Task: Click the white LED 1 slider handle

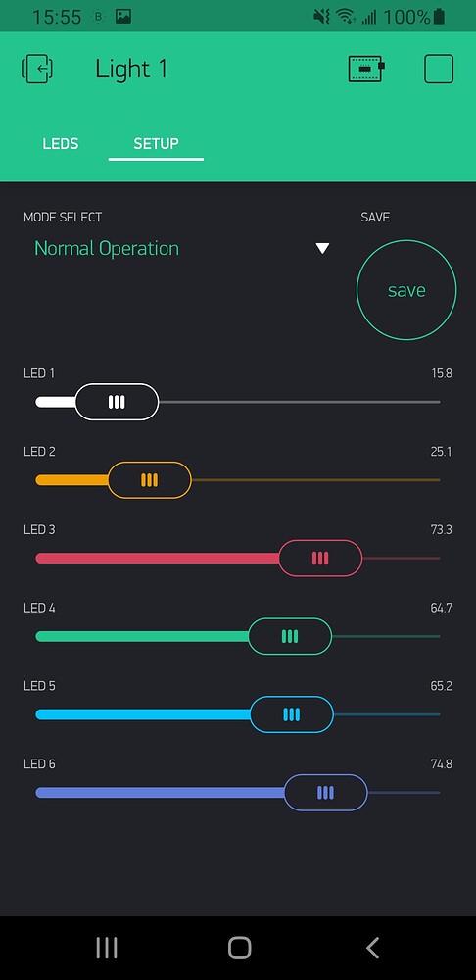Action: tap(117, 402)
